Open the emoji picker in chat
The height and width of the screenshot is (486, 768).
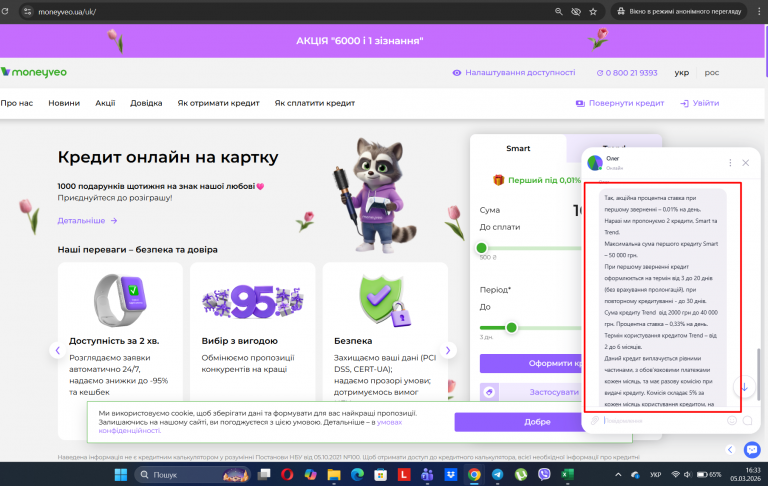pos(732,420)
